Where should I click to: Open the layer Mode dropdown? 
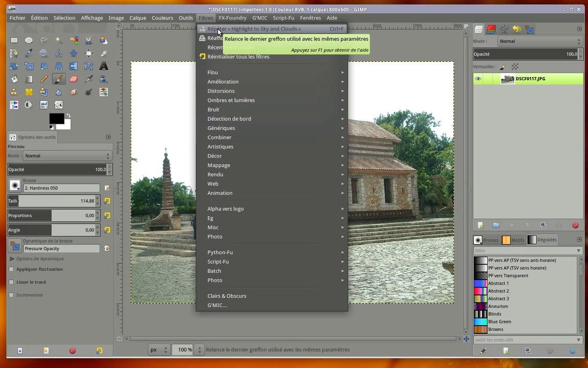[x=540, y=41]
